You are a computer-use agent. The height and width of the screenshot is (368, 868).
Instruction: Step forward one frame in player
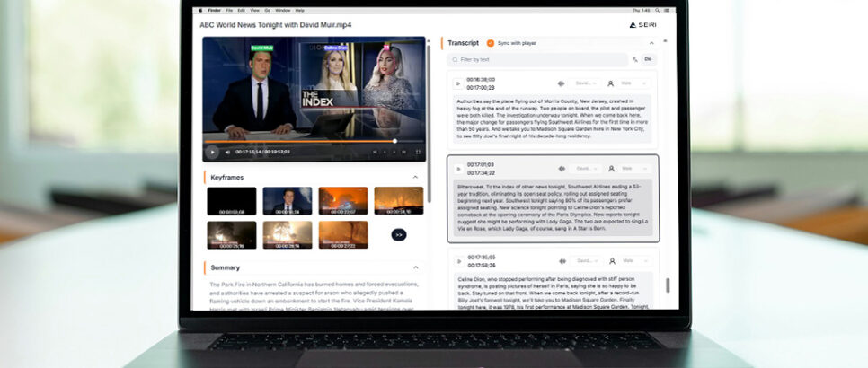point(394,152)
